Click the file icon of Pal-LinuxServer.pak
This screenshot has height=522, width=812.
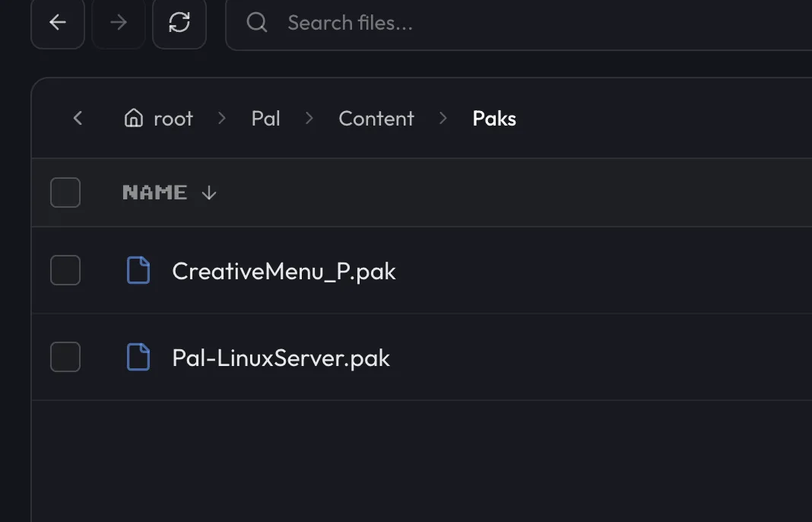click(x=138, y=357)
